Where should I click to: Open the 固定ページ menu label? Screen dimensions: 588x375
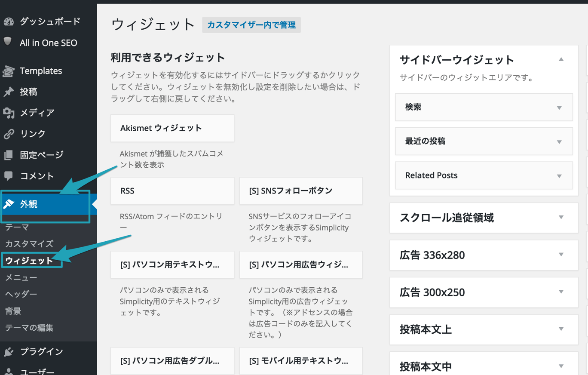coord(42,155)
